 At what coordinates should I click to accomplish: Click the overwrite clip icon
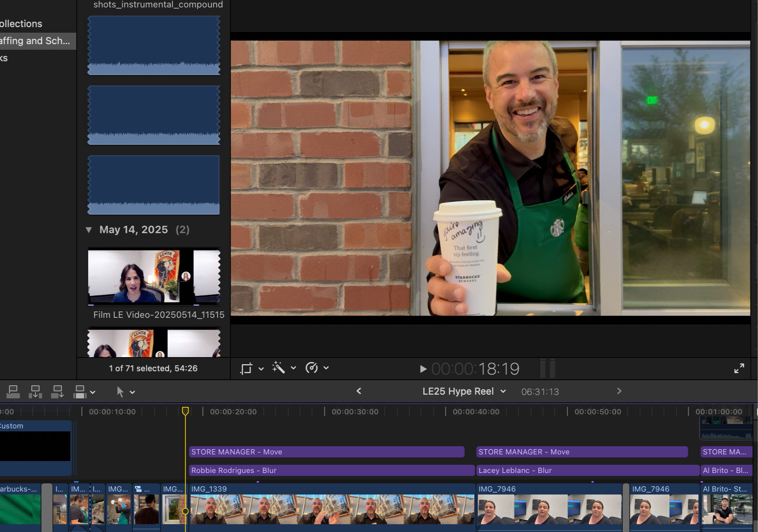pyautogui.click(x=80, y=392)
